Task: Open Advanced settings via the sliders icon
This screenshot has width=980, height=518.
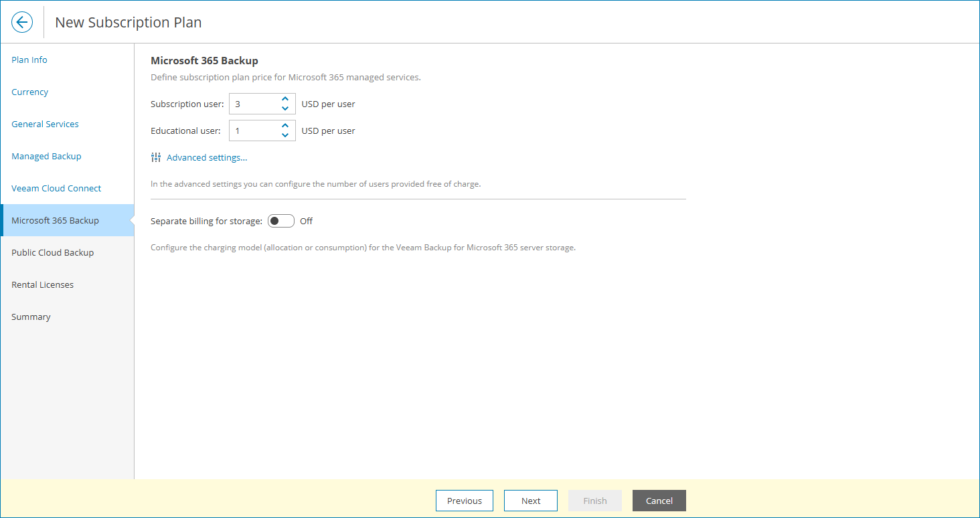Action: [x=156, y=157]
